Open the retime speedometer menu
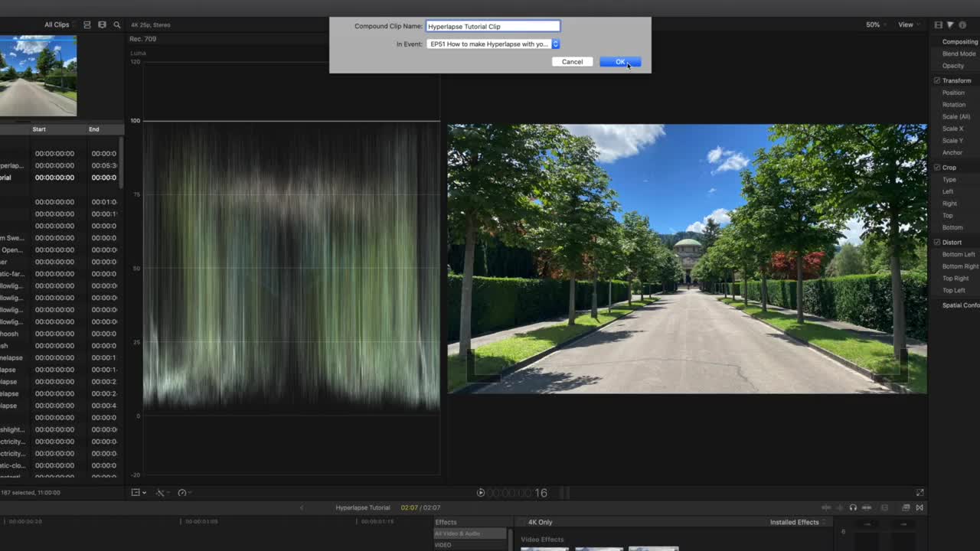Image resolution: width=980 pixels, height=551 pixels. (x=184, y=492)
